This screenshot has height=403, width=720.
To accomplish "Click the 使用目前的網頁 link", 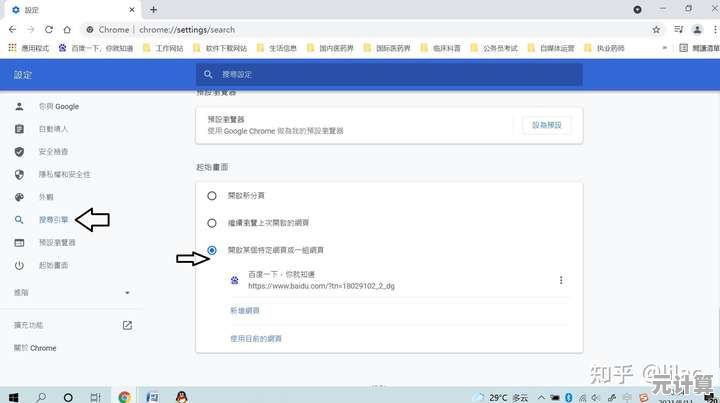I will point(256,339).
